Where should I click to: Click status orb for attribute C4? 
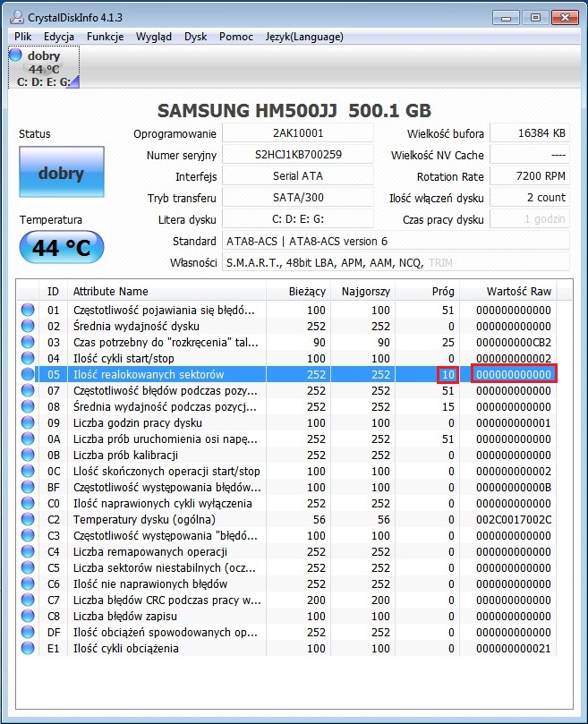click(x=28, y=551)
